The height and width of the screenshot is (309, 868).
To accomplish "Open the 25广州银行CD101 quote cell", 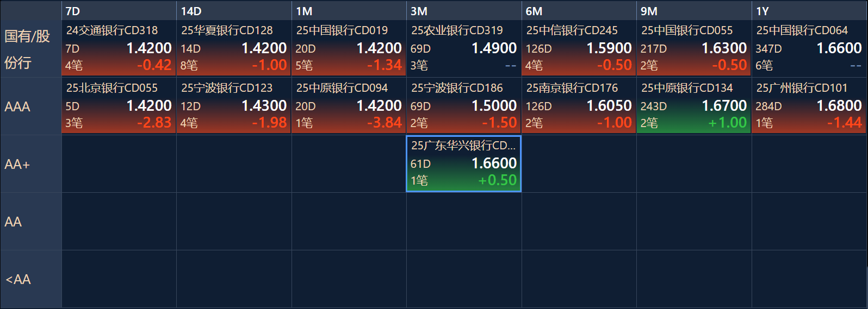I will click(809, 106).
